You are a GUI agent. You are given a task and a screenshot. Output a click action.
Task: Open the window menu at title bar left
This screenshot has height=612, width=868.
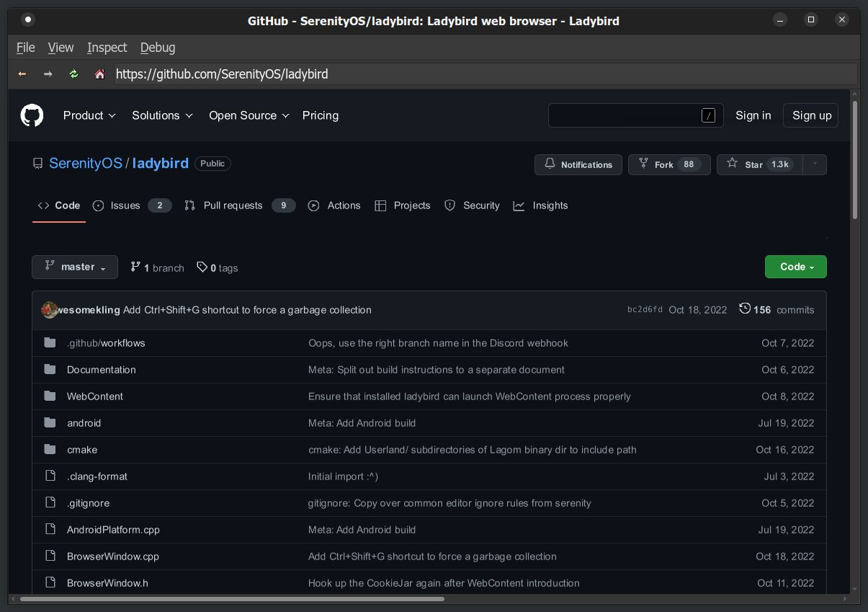[27, 20]
